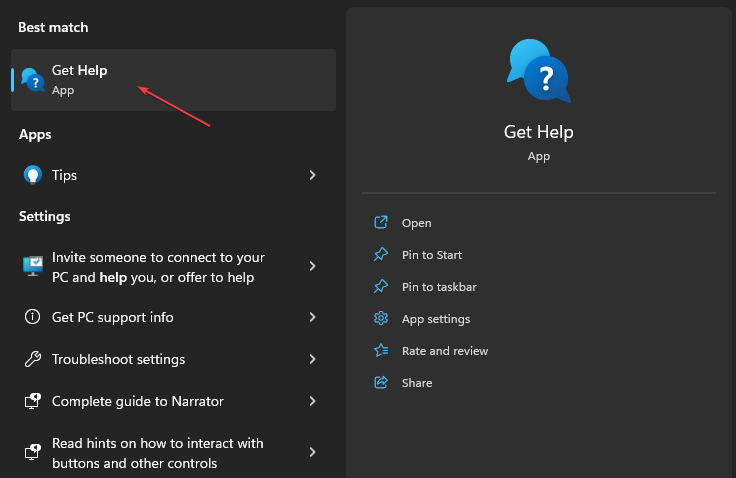This screenshot has width=736, height=478.
Task: Click icon beside Read hints on how to interact
Action: click(x=32, y=452)
